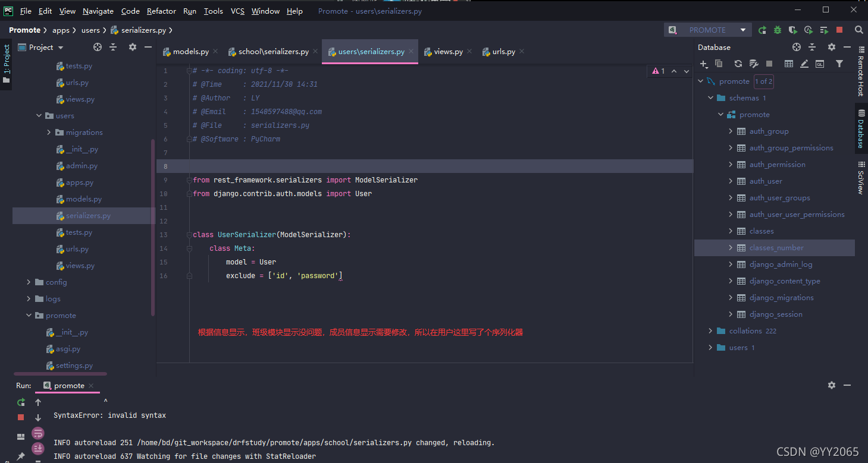868x463 pixels.
Task: Disconnect database with gray stop square
Action: tap(769, 64)
